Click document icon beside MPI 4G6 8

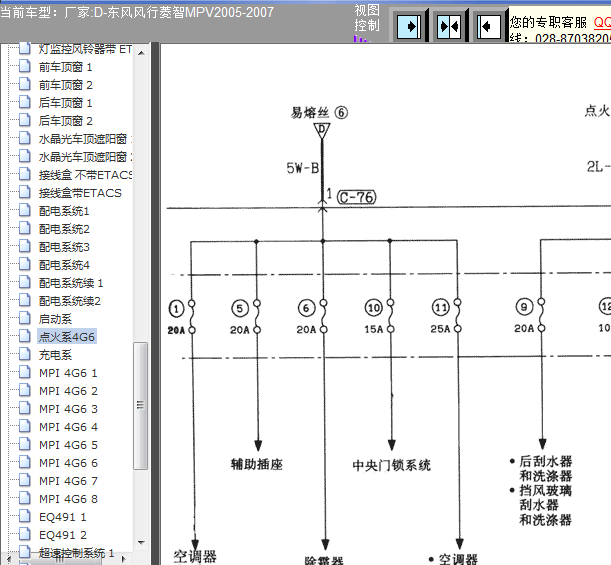(25, 498)
